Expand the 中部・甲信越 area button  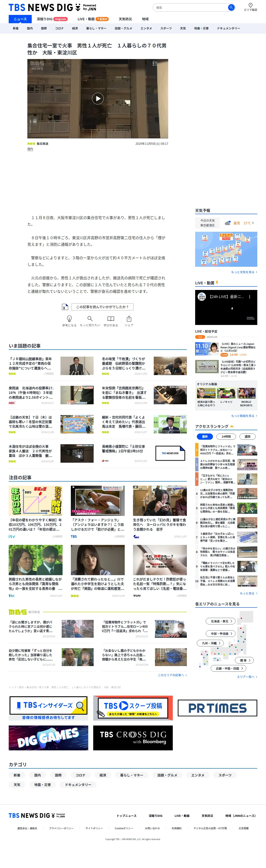(x=221, y=634)
